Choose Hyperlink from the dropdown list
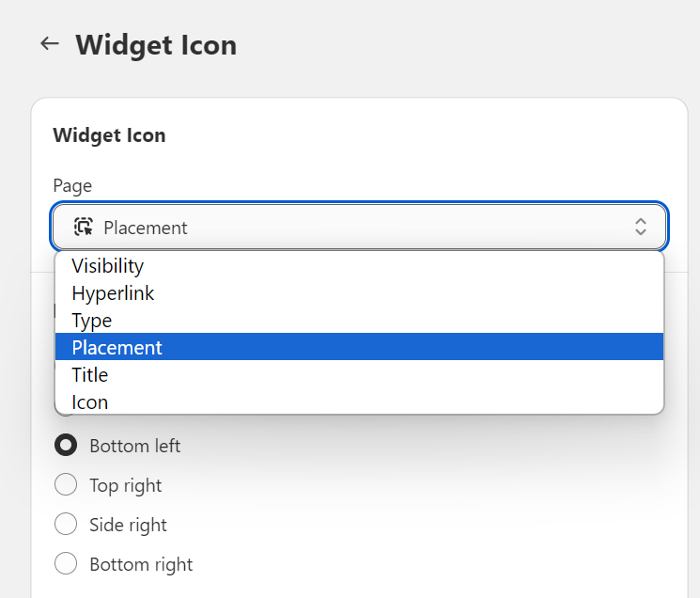This screenshot has height=598, width=700. click(x=113, y=293)
